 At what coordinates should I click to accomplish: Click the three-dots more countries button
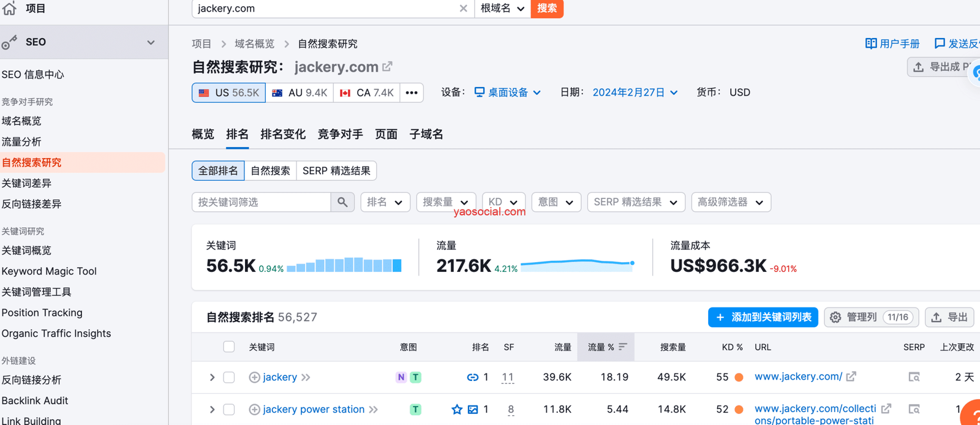pyautogui.click(x=412, y=92)
